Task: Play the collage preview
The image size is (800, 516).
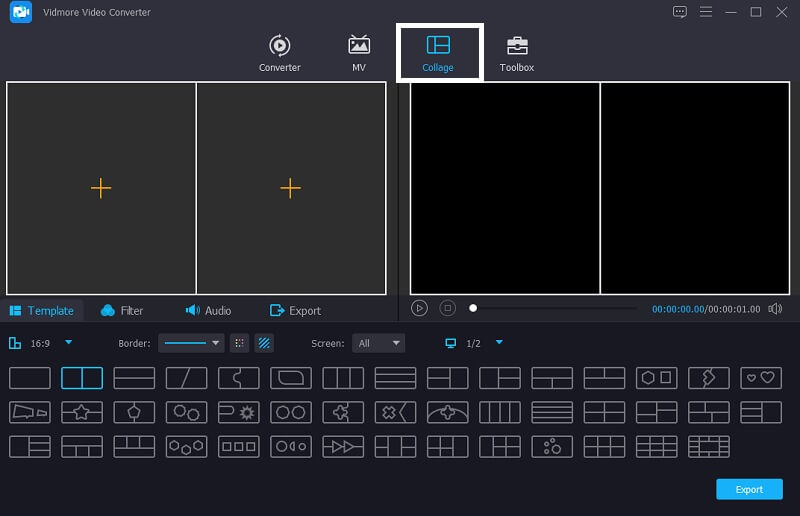Action: click(420, 309)
